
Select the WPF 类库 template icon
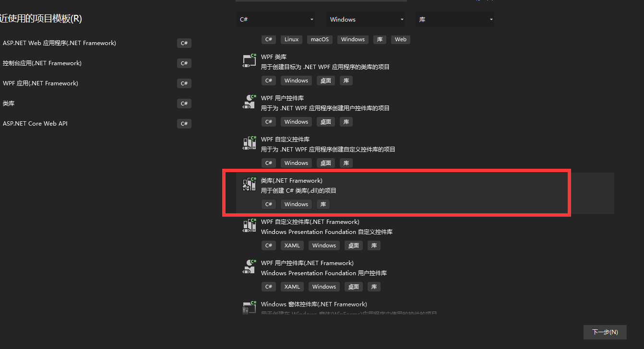(x=249, y=60)
